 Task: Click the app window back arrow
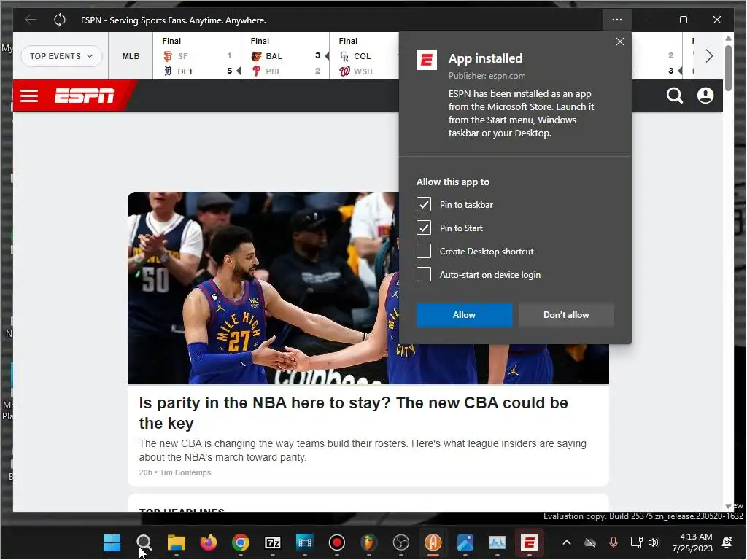(31, 20)
